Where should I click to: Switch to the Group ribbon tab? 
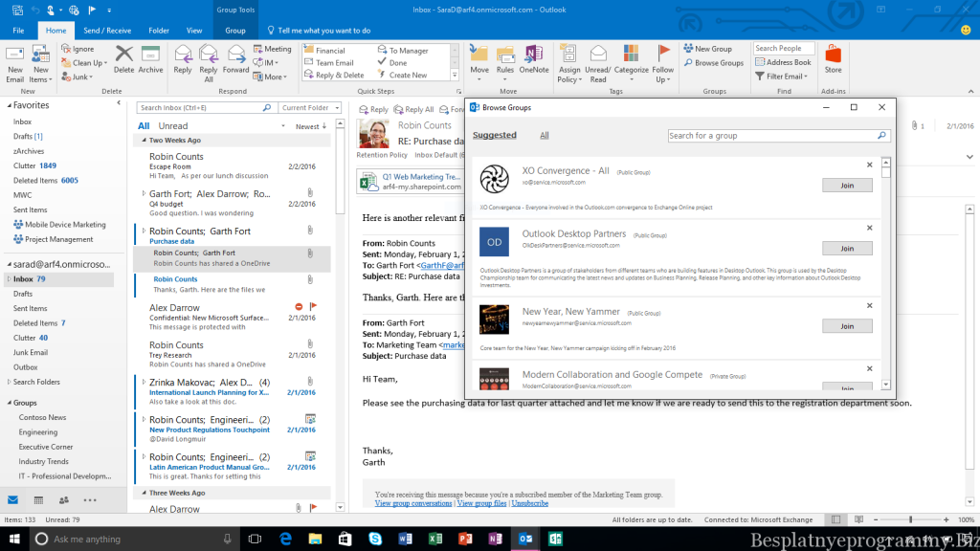(x=235, y=31)
